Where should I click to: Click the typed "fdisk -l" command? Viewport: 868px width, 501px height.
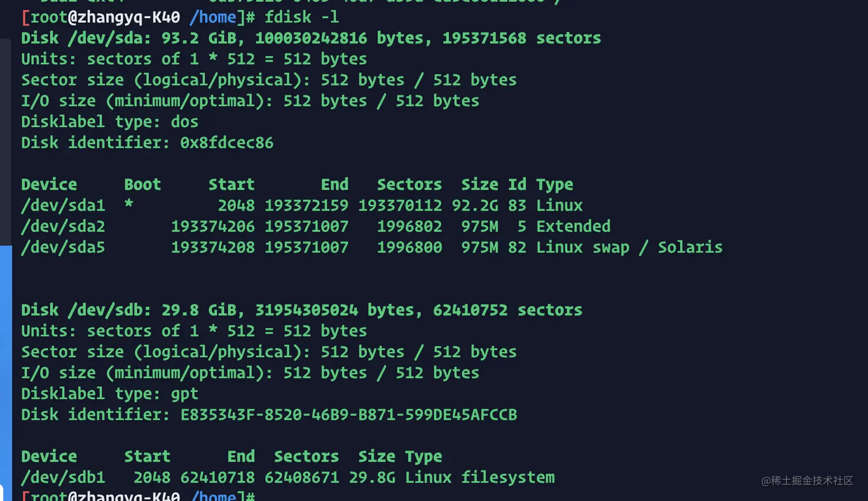301,17
